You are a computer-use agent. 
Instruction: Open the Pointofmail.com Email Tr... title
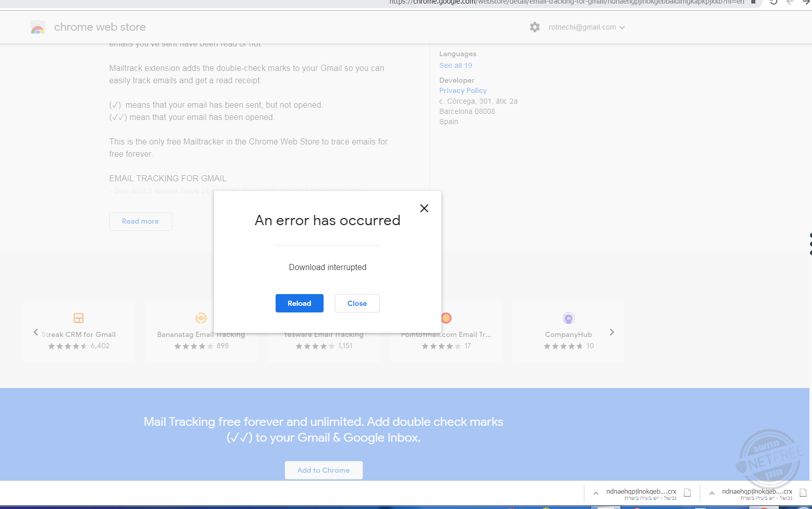click(446, 334)
